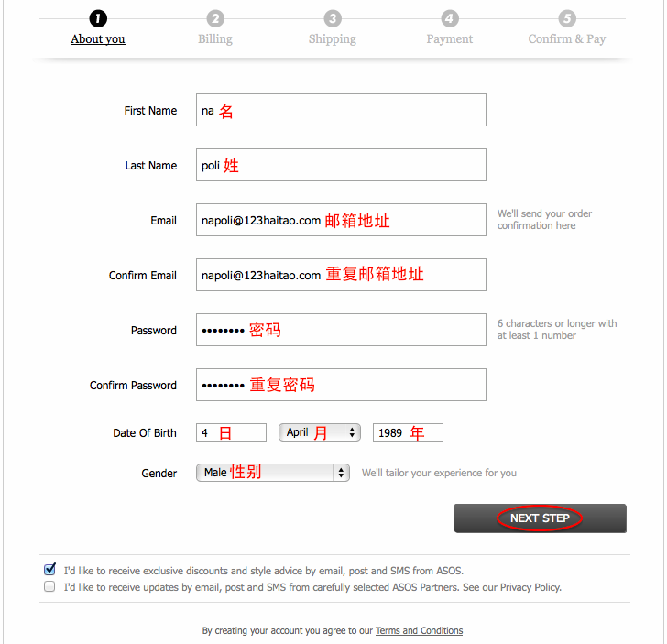Click the Password input field
This screenshot has width=667, height=644.
point(341,330)
